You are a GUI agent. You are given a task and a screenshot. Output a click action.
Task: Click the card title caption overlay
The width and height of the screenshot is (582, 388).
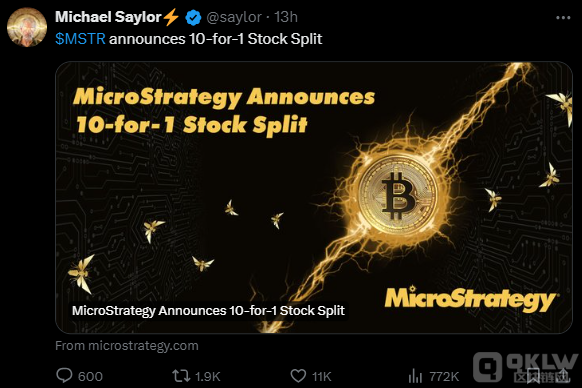(x=208, y=310)
